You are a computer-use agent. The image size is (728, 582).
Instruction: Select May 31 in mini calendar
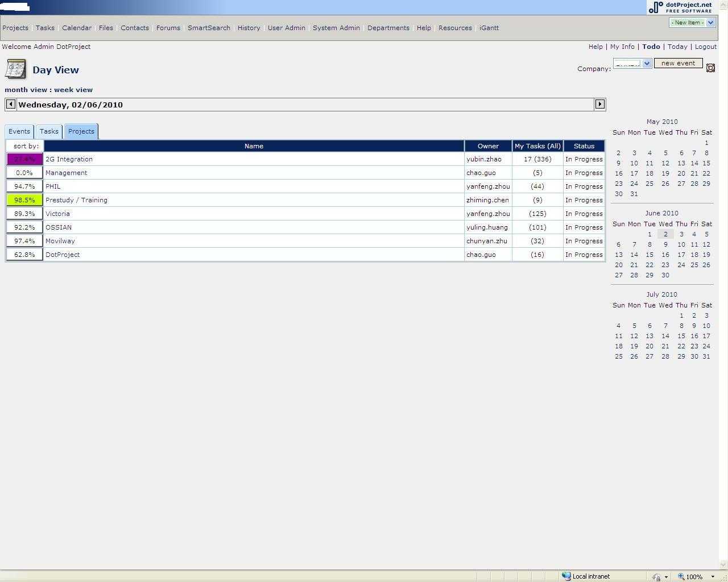pyautogui.click(x=634, y=194)
